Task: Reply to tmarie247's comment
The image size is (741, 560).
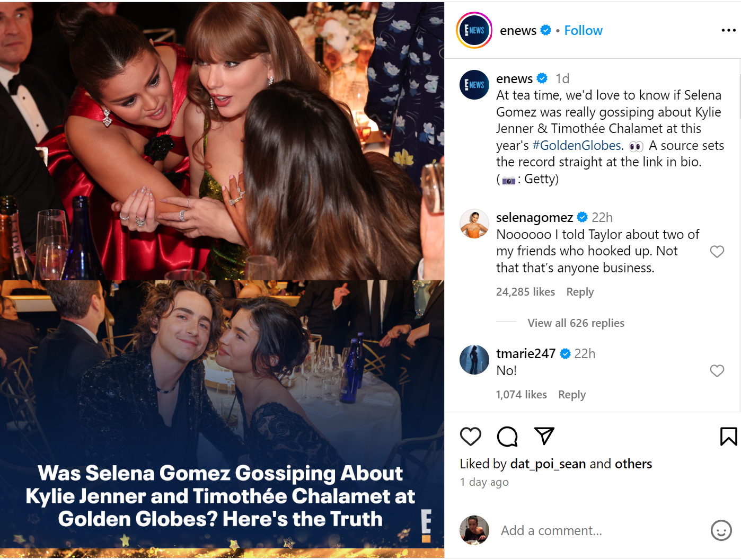Action: 572,395
